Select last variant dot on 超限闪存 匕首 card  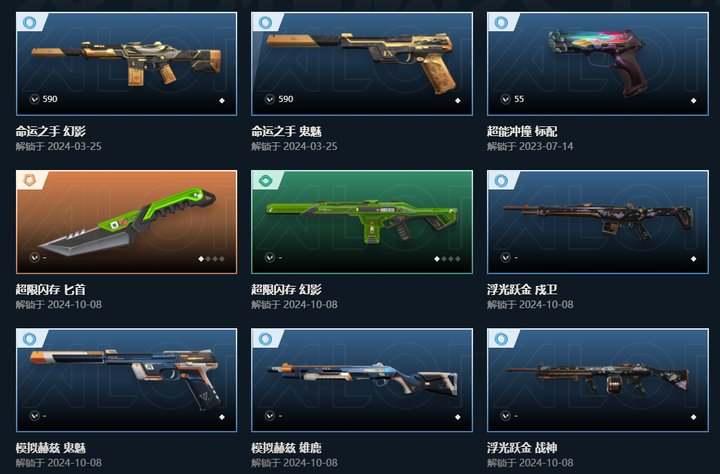click(222, 259)
